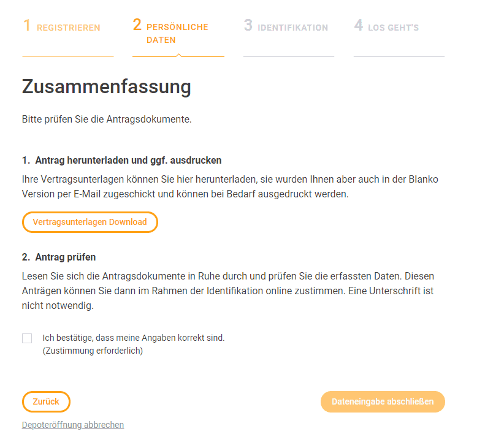Click the Zusammenfassung heading

click(x=107, y=87)
